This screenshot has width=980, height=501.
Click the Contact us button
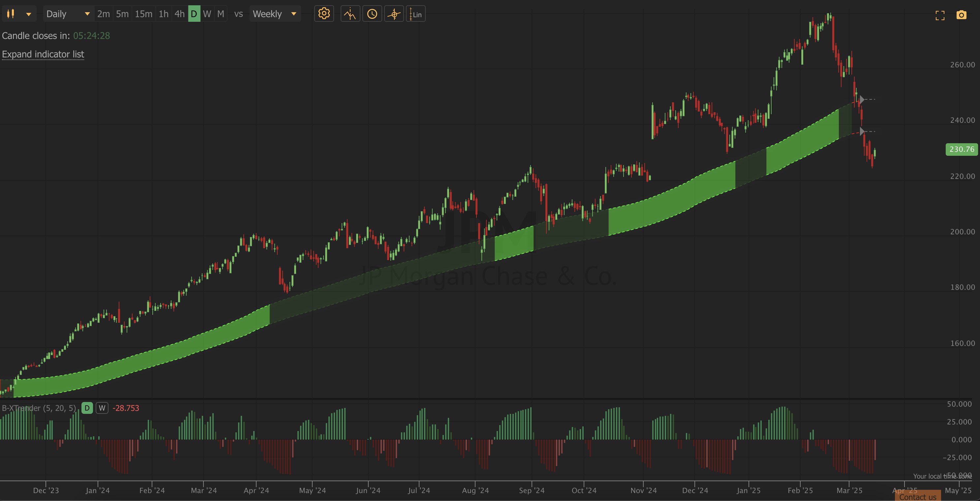918,497
